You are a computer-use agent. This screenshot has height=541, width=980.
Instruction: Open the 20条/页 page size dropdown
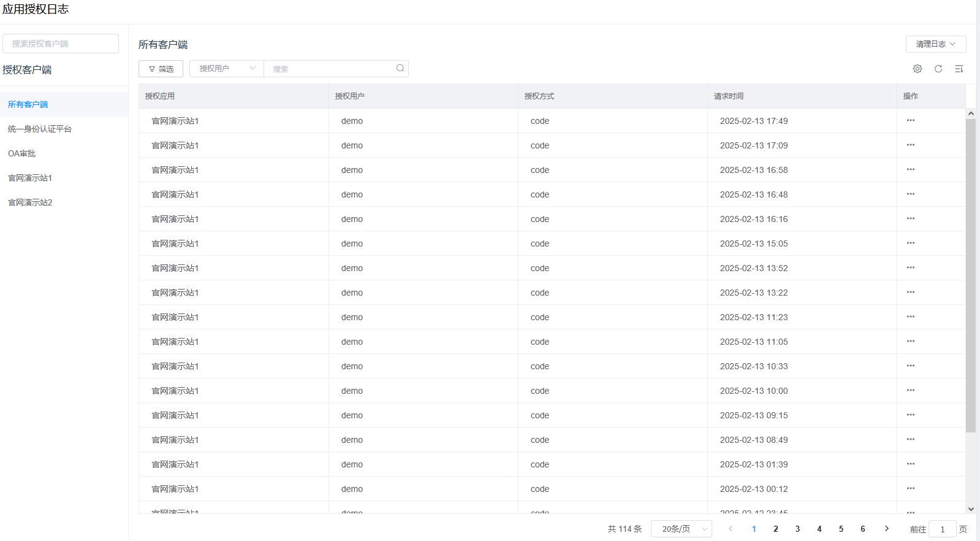pyautogui.click(x=681, y=529)
